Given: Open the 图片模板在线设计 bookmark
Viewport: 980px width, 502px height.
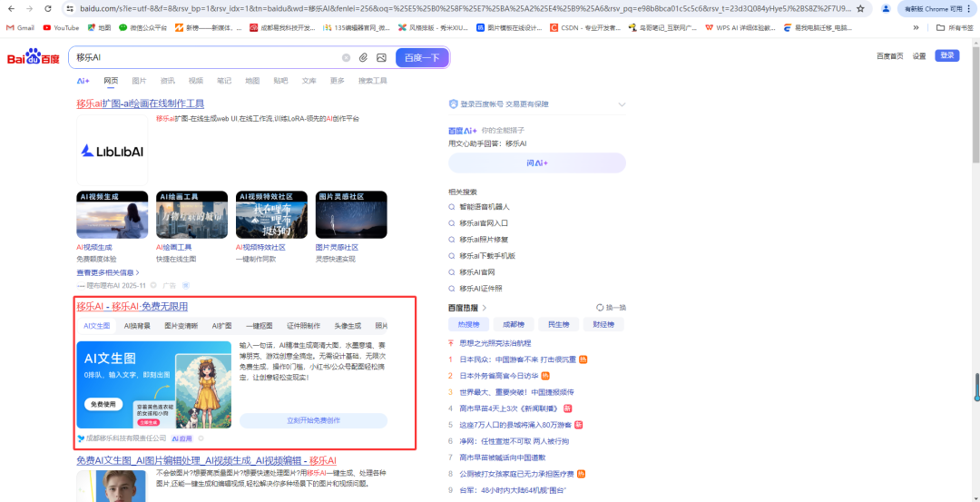Looking at the screenshot, I should click(x=509, y=27).
